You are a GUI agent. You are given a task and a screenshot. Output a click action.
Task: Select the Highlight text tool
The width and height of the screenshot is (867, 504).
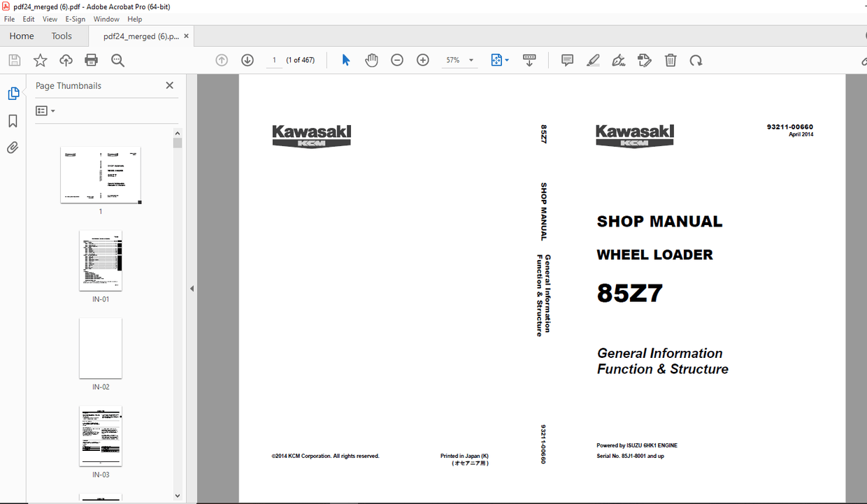pyautogui.click(x=593, y=60)
